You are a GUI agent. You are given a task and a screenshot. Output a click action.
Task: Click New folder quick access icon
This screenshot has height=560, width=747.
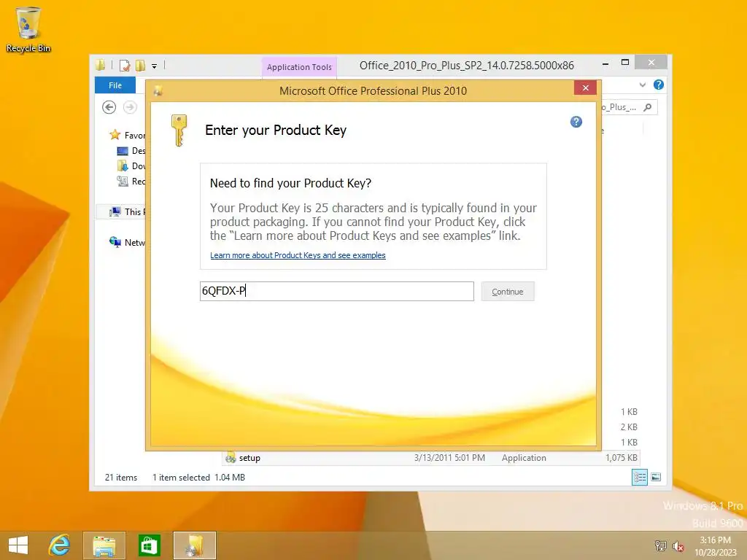[x=140, y=65]
